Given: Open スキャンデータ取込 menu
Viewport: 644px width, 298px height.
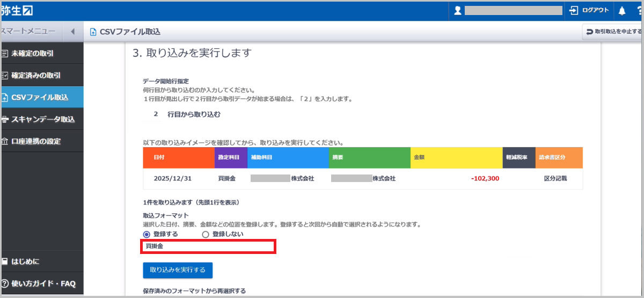Looking at the screenshot, I should coord(42,119).
